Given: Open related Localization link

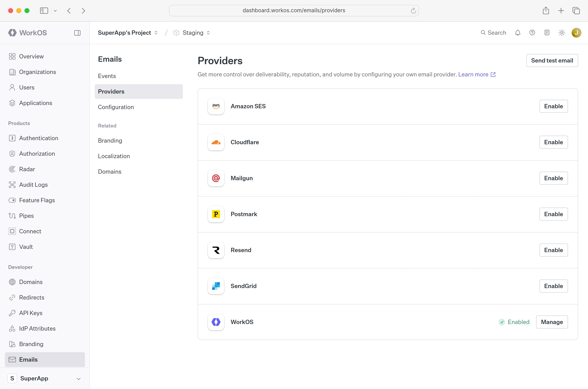Looking at the screenshot, I should (x=139, y=156).
